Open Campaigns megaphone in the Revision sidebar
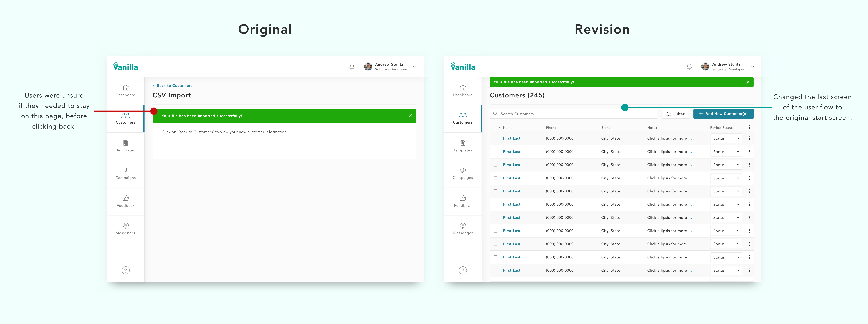868x324 pixels. click(x=463, y=173)
